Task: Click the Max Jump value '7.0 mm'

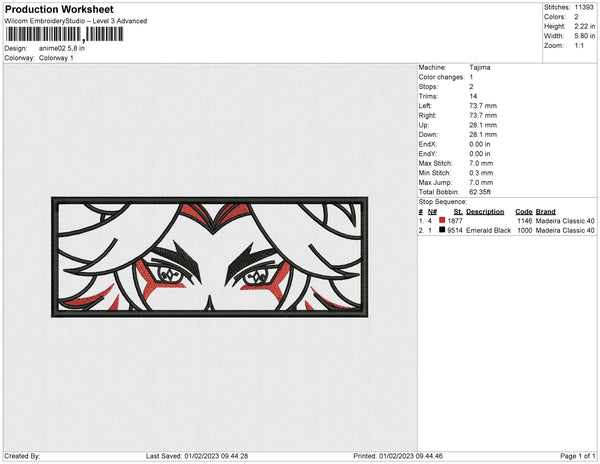Action: [481, 182]
